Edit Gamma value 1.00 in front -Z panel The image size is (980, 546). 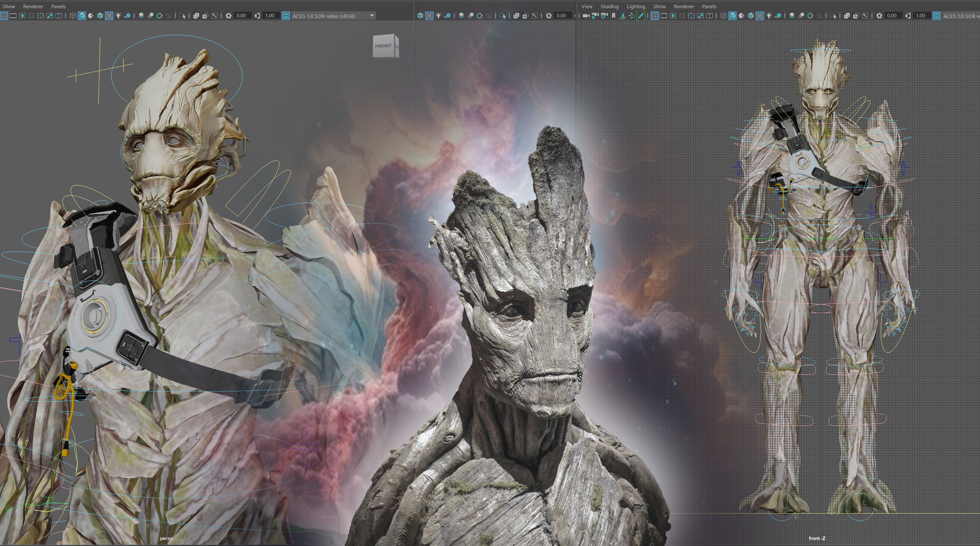tap(922, 16)
